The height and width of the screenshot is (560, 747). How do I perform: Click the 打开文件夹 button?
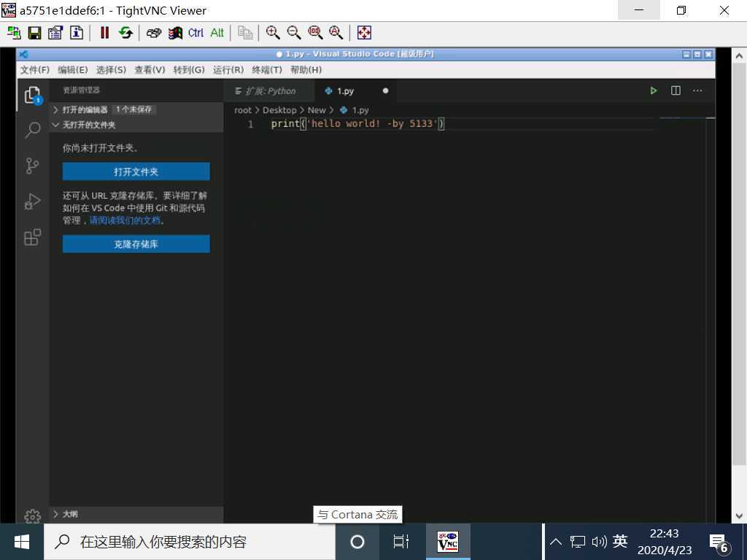[136, 171]
